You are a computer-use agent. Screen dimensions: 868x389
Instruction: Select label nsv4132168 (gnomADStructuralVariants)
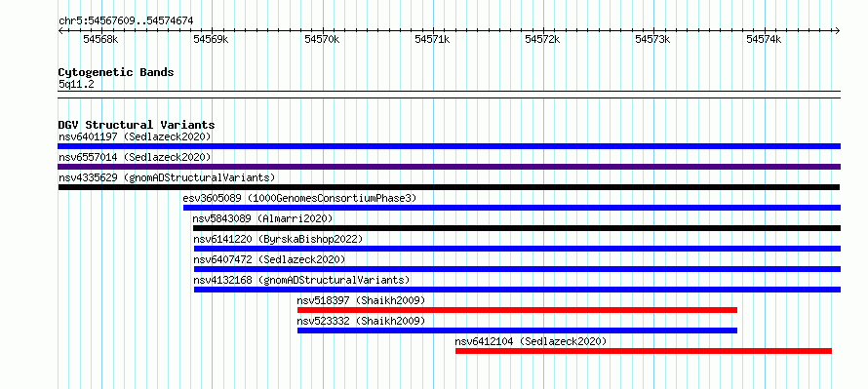pyautogui.click(x=301, y=280)
